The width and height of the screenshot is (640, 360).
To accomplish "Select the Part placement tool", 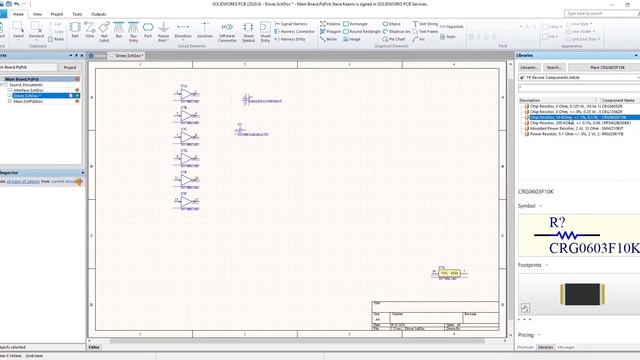I will point(75,31).
